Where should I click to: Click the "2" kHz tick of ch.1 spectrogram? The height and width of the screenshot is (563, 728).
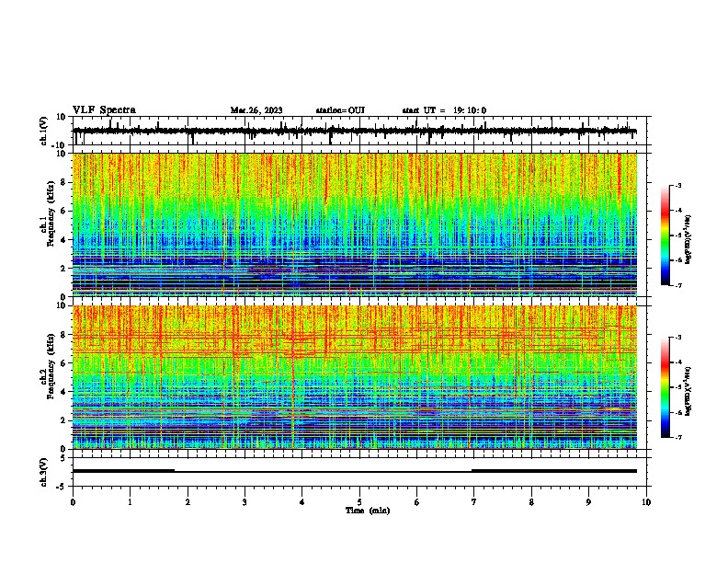click(x=63, y=269)
